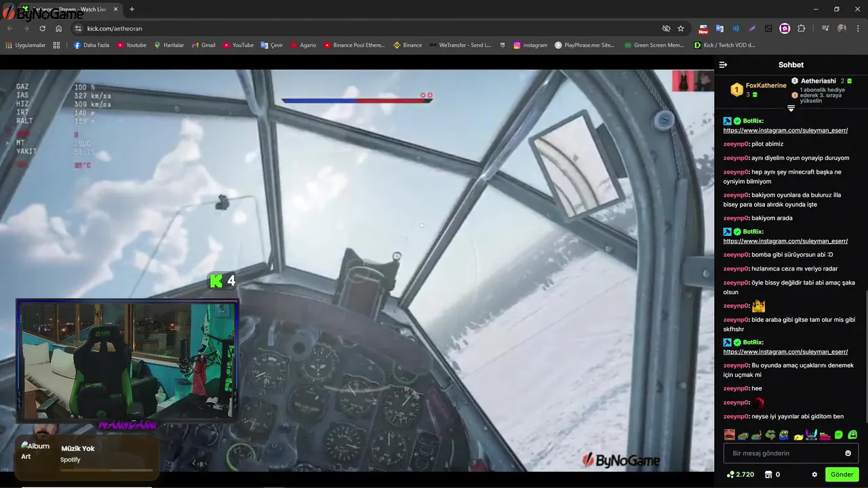Click username zeeynp0 on "pilot abimiz" message
868x488 pixels.
736,144
